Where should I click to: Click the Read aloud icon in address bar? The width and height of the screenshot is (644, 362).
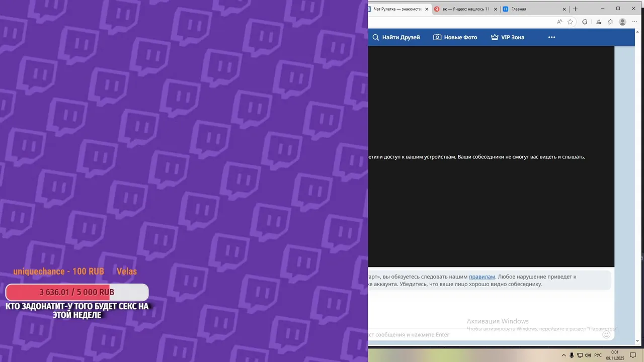pos(559,22)
